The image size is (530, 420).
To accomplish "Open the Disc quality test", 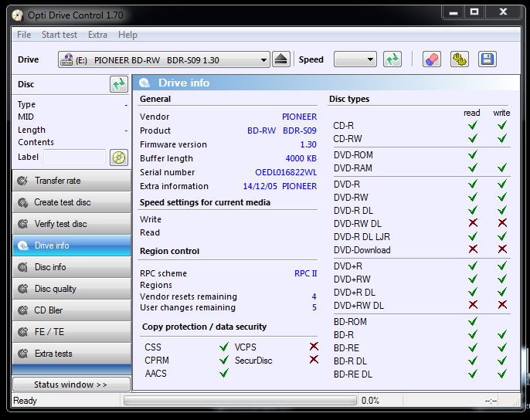I will click(72, 289).
